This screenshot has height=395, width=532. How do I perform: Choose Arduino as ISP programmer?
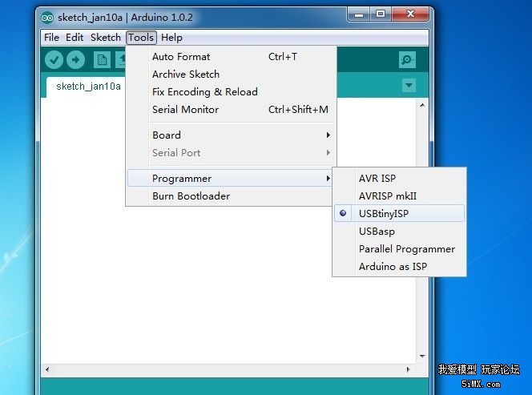tap(399, 266)
